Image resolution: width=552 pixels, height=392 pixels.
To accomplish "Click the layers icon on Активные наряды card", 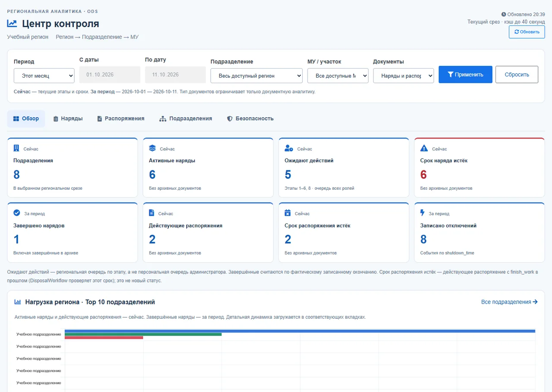I will point(152,148).
